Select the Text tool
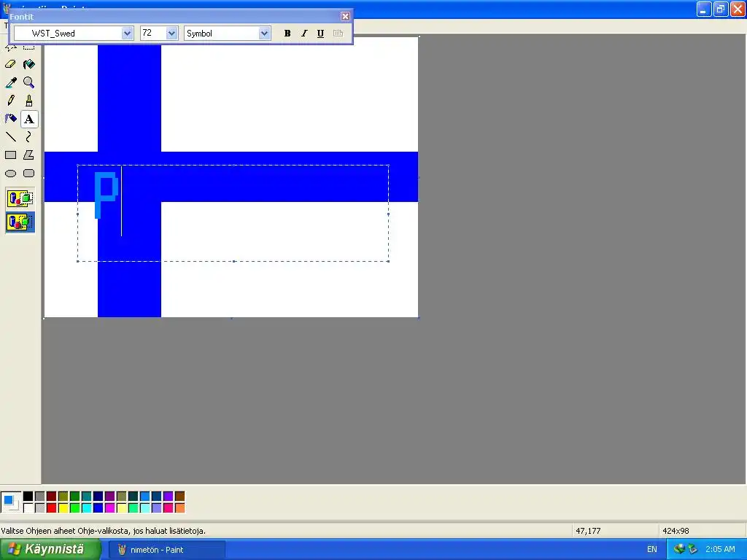This screenshot has height=560, width=747. (28, 119)
